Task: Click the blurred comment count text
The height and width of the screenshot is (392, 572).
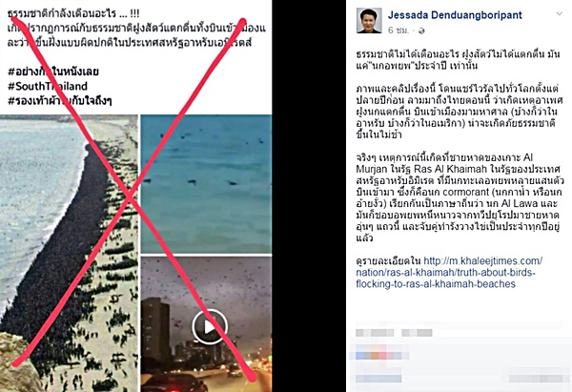Action: (378, 379)
